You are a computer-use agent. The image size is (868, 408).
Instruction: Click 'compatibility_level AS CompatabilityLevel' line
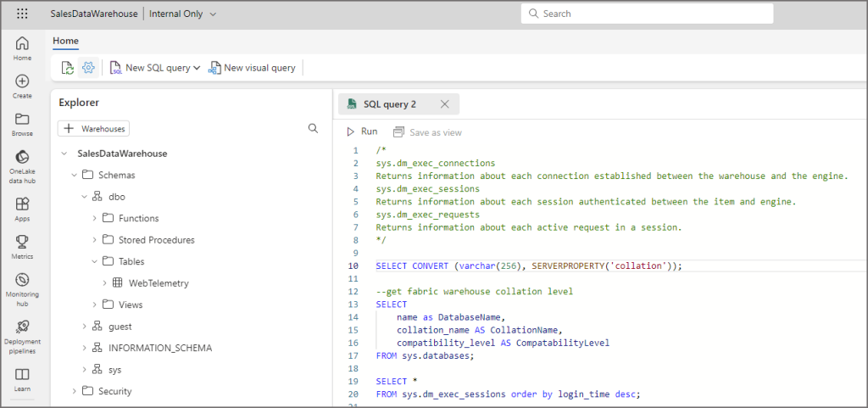pyautogui.click(x=503, y=343)
